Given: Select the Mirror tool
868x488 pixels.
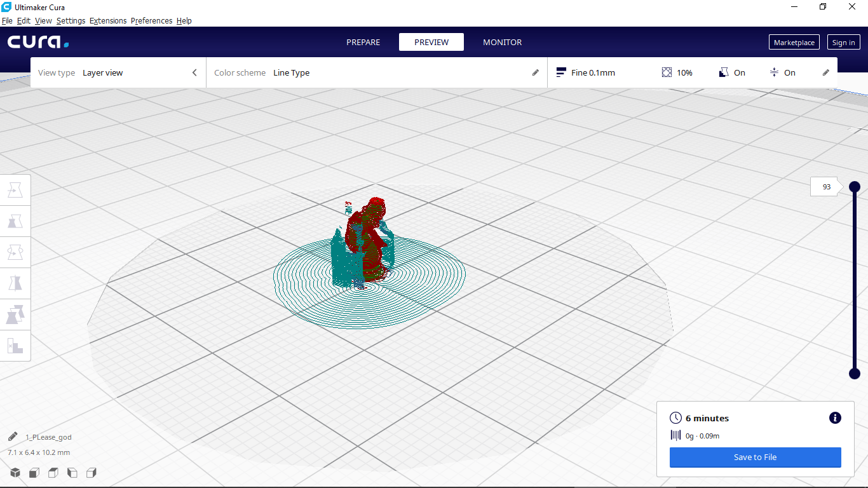Looking at the screenshot, I should point(15,283).
